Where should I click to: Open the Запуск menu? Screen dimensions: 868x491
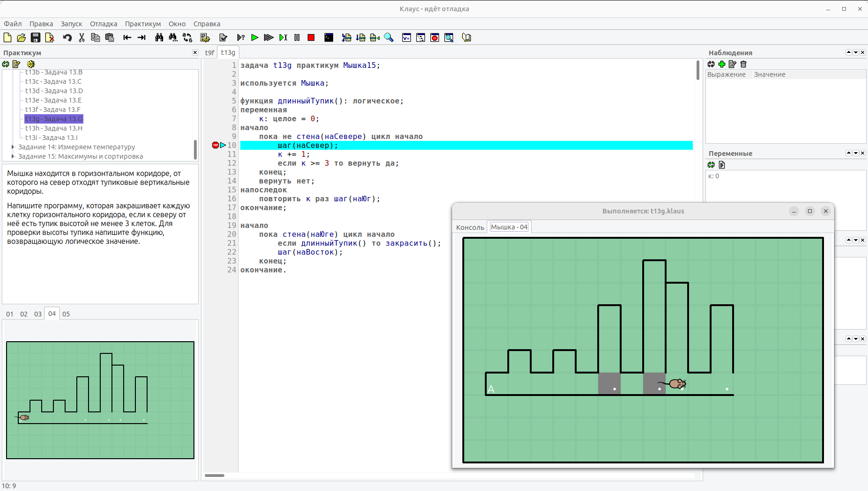71,24
